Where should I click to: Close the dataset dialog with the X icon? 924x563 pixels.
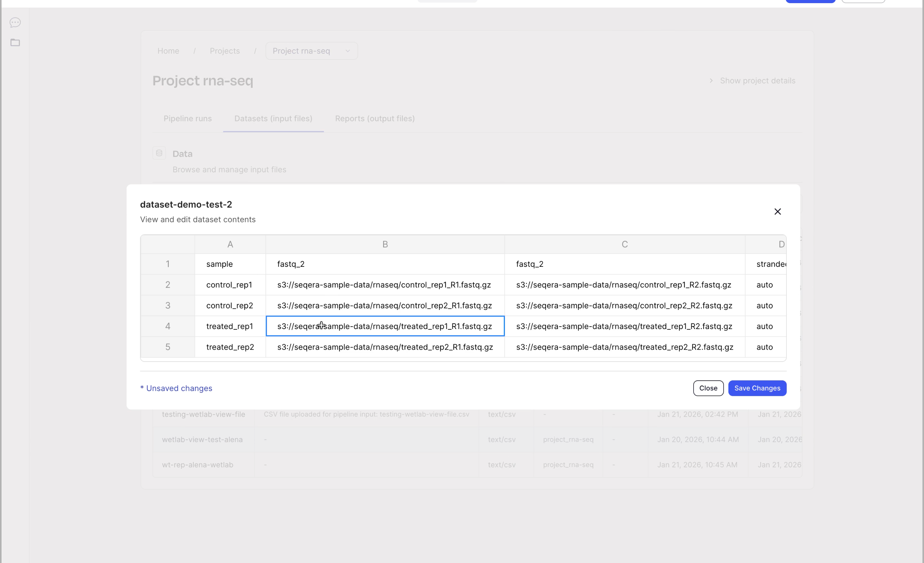coord(778,211)
